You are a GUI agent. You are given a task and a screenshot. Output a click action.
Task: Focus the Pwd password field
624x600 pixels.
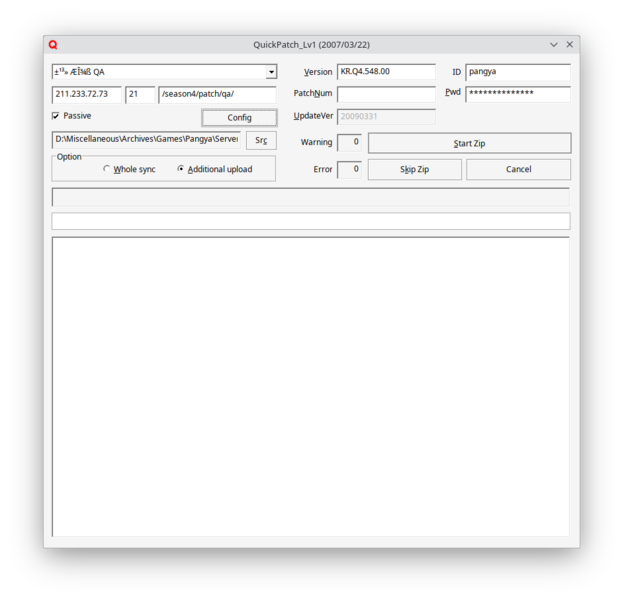[x=518, y=94]
